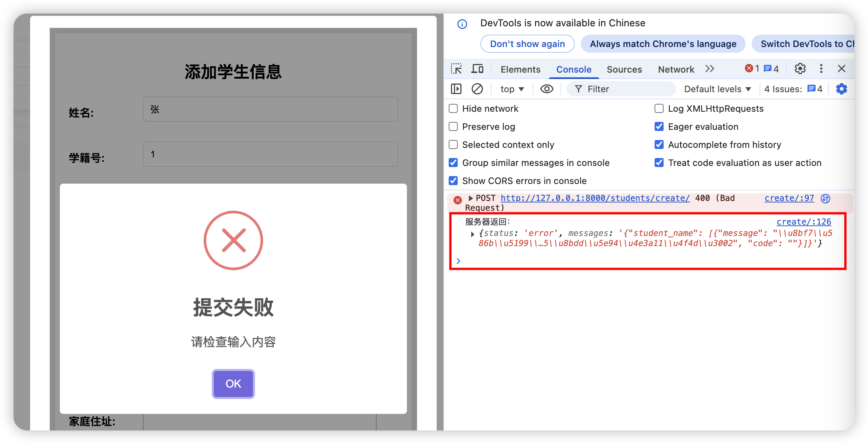Expand the POST error message triangle
This screenshot has height=444, width=868.
click(471, 198)
